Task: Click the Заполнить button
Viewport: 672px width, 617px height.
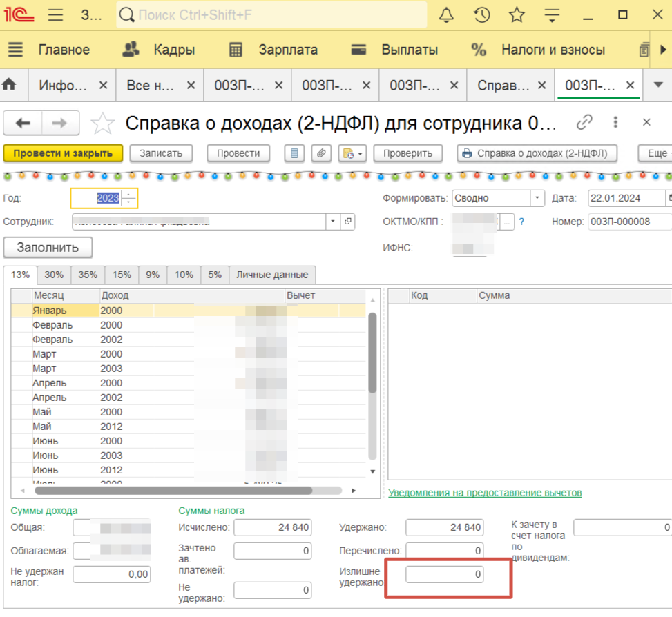Action: coord(48,248)
